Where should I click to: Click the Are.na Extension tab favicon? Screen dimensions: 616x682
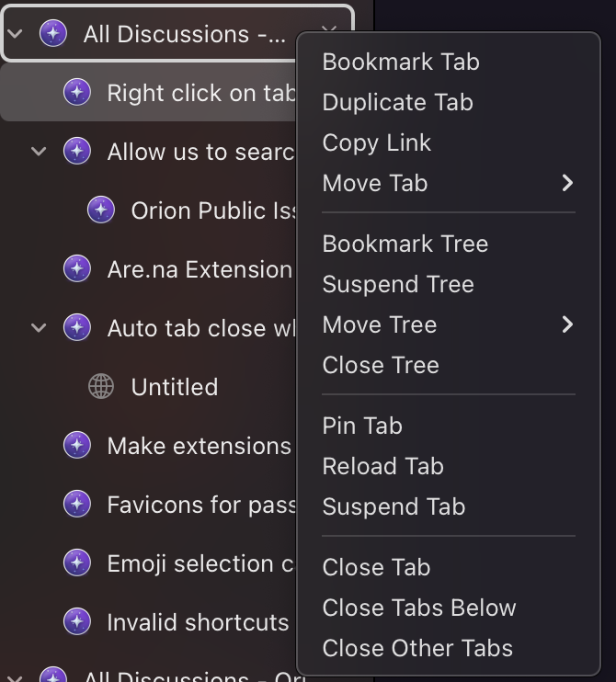[77, 269]
